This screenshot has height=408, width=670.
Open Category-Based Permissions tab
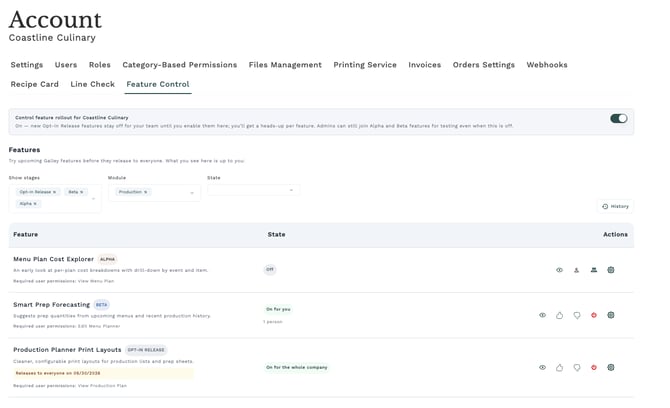179,65
